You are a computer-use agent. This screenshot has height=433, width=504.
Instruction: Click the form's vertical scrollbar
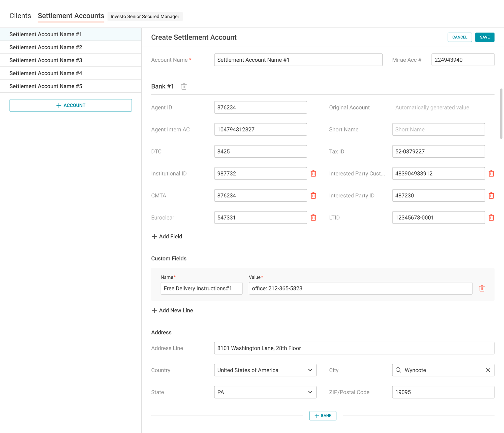point(501,114)
